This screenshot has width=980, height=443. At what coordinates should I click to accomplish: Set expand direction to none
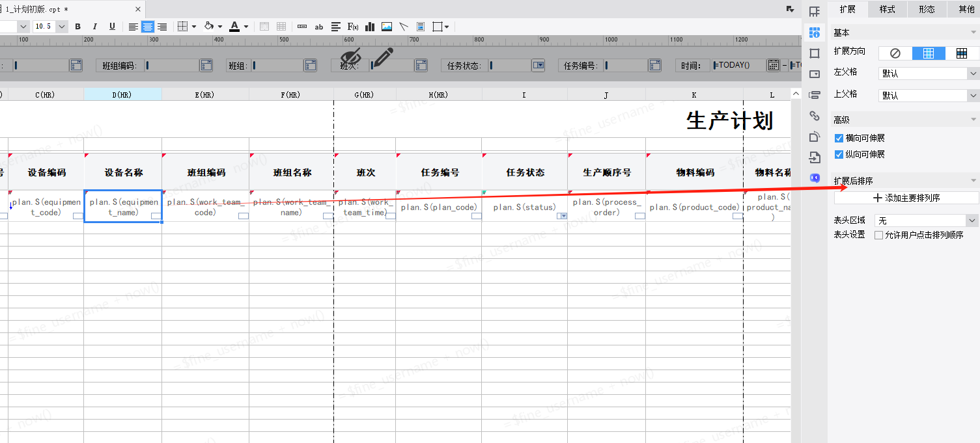pos(895,53)
